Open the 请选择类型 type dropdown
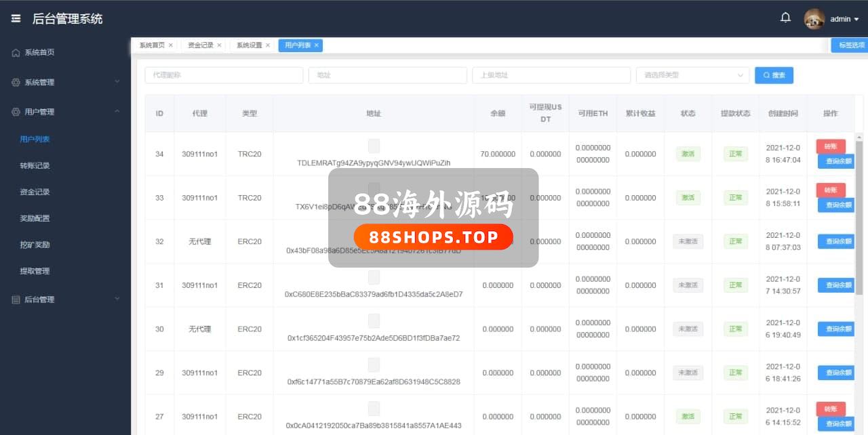The height and width of the screenshot is (435, 868). (692, 75)
